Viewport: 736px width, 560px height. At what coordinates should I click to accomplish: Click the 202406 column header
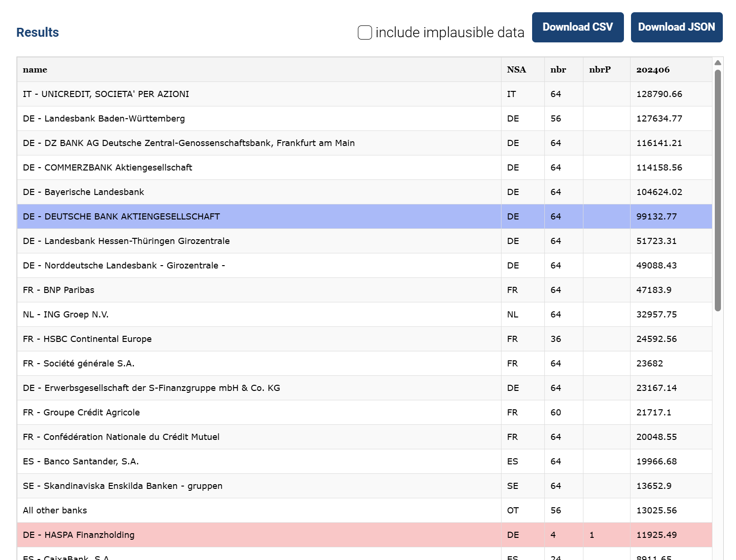[653, 70]
